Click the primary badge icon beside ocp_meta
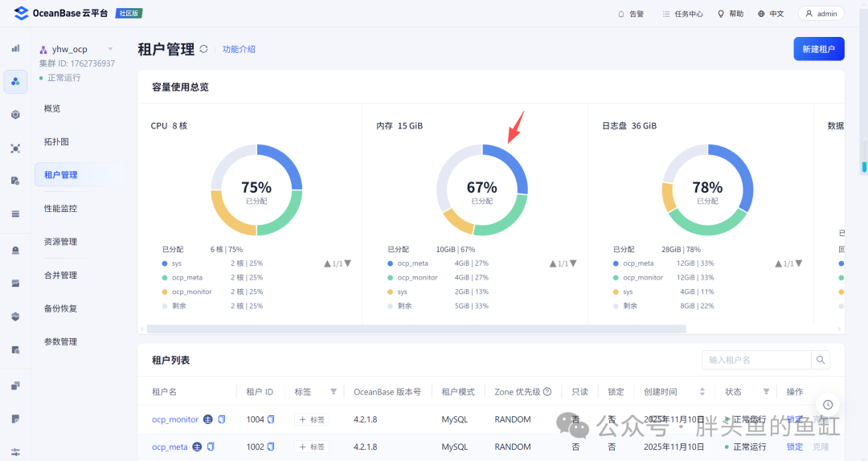The height and width of the screenshot is (461, 868). point(197,447)
